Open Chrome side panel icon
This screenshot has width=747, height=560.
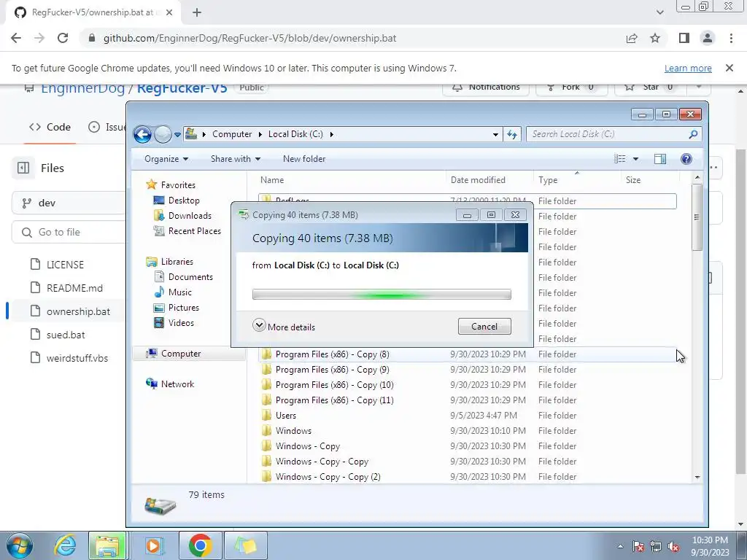684,38
